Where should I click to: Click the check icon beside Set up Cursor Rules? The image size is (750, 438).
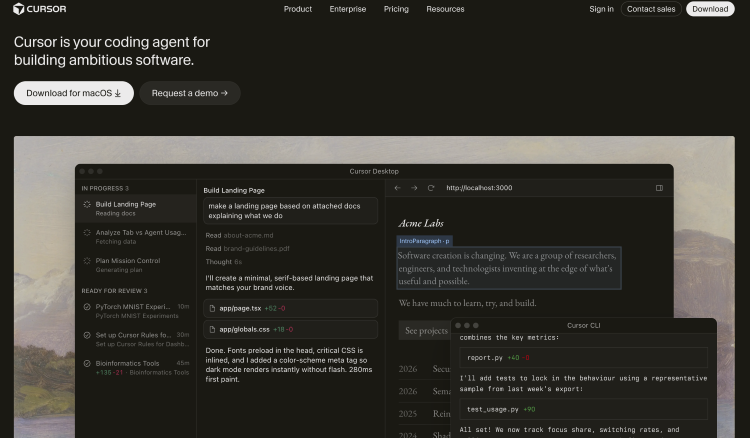pos(87,335)
